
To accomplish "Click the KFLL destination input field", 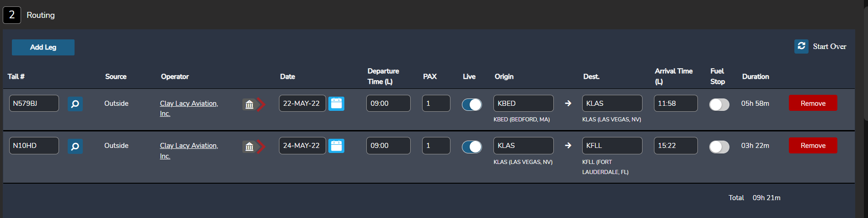I will click(x=612, y=145).
